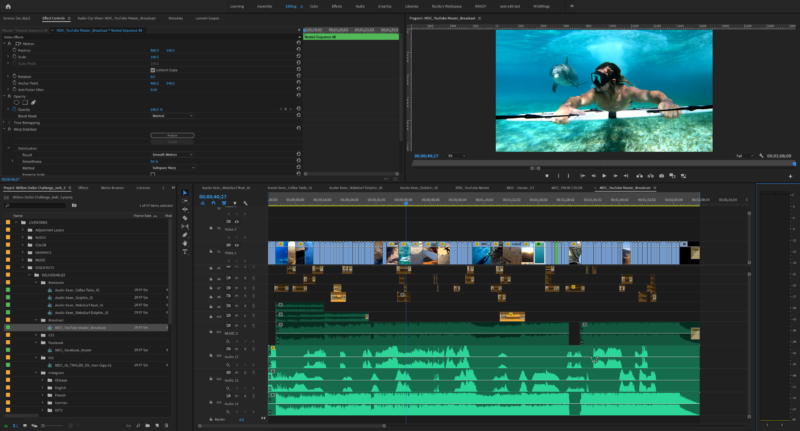This screenshot has height=431, width=800.
Task: Toggle timeline Snap magnet button
Action: pyautogui.click(x=213, y=203)
